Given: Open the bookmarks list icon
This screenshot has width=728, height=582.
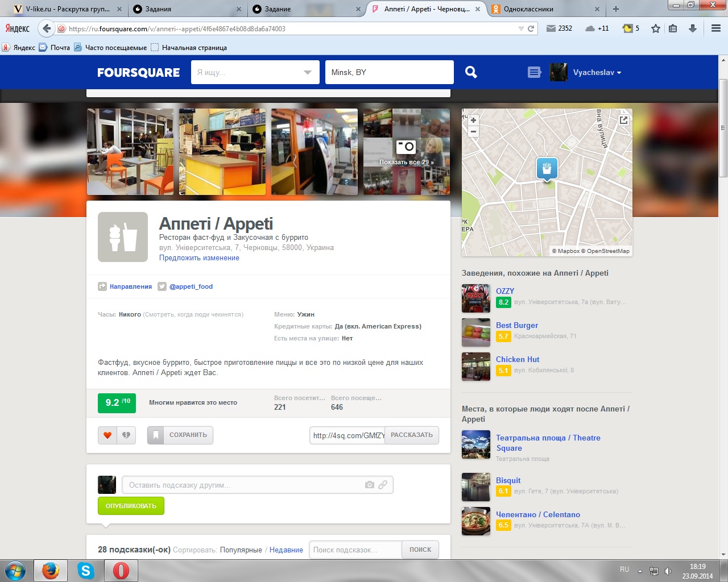Looking at the screenshot, I should [x=673, y=28].
